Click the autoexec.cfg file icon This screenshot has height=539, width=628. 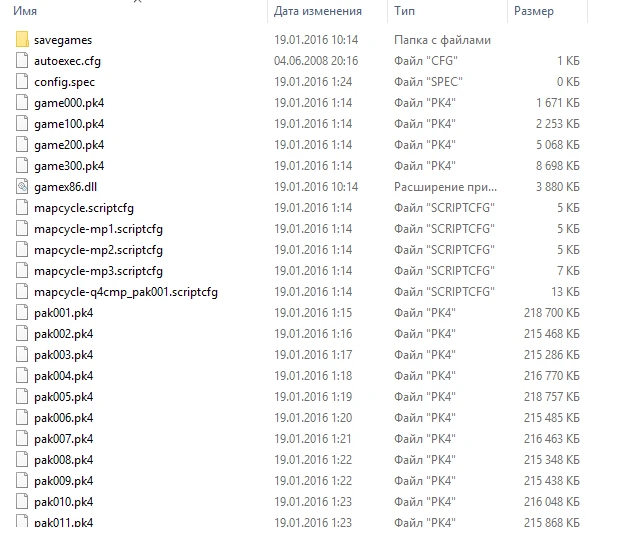tap(22, 60)
